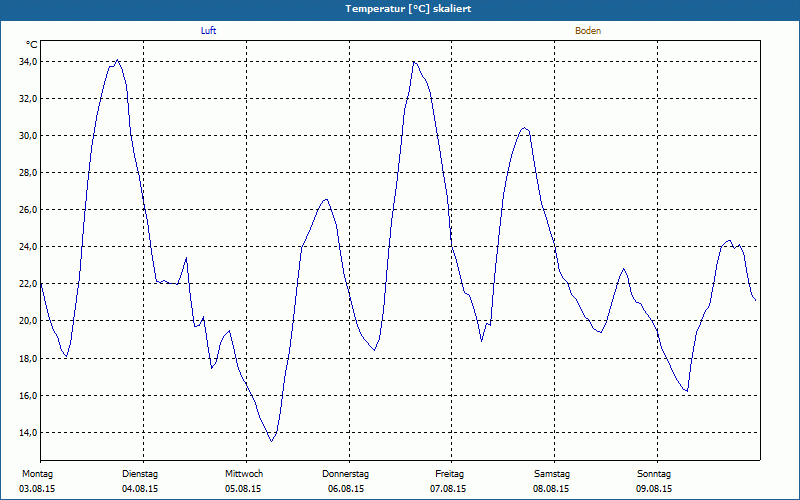Screen dimensions: 800x500
Task: Click the 'Donnerstag' day label
Action: pos(345,474)
